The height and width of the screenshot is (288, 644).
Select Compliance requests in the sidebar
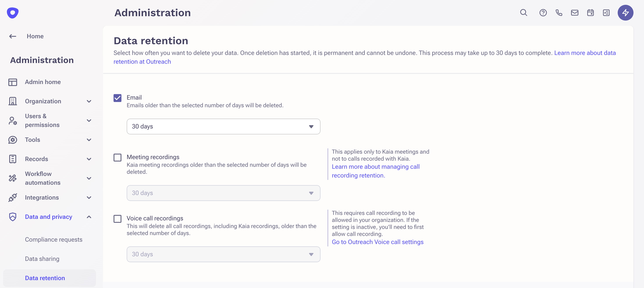53,239
